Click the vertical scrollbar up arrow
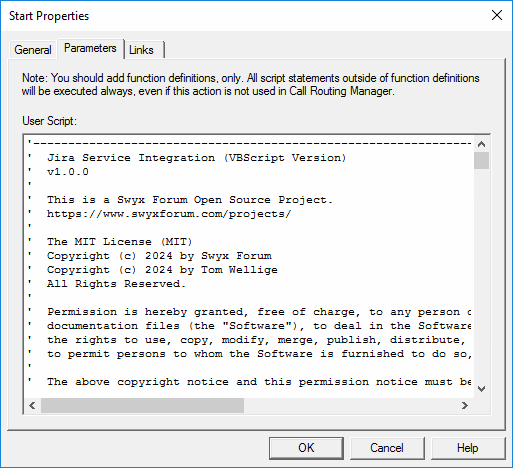Viewport: 513px width, 468px height. pyautogui.click(x=481, y=144)
